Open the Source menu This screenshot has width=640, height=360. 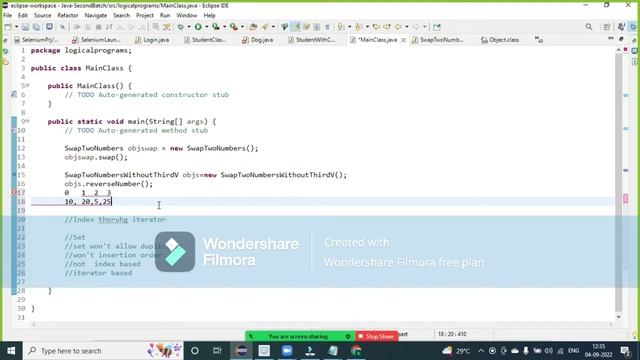[x=42, y=16]
